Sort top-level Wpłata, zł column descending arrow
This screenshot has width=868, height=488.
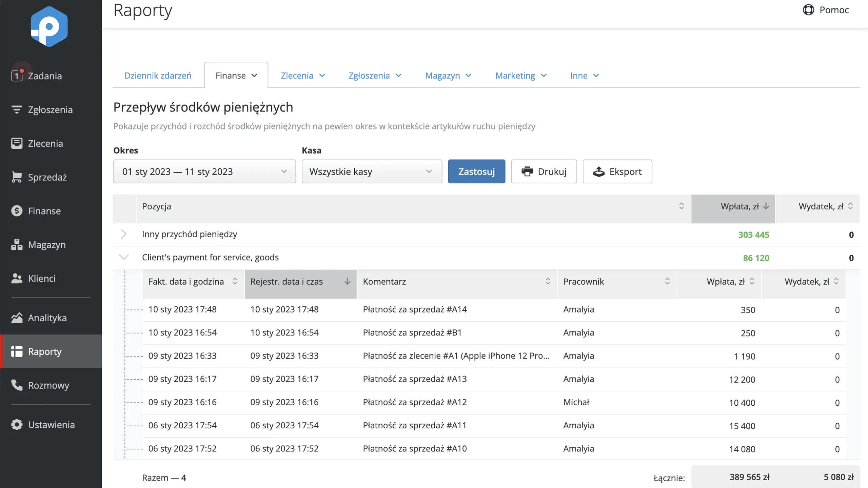(x=766, y=206)
